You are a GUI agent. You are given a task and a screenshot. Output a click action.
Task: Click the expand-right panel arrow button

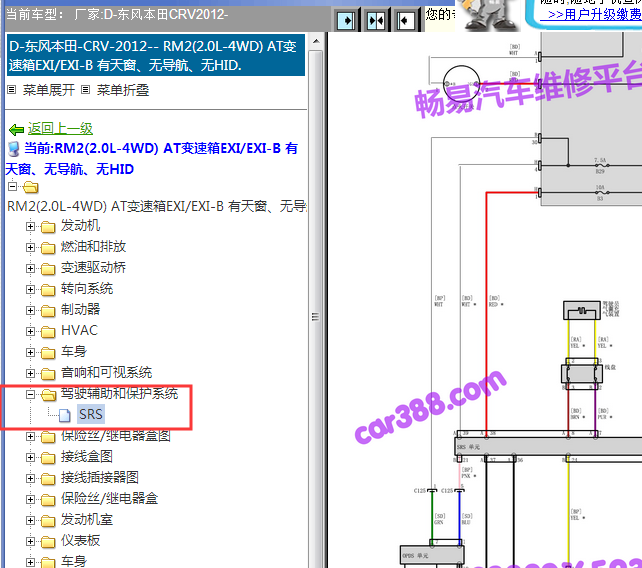[346, 20]
